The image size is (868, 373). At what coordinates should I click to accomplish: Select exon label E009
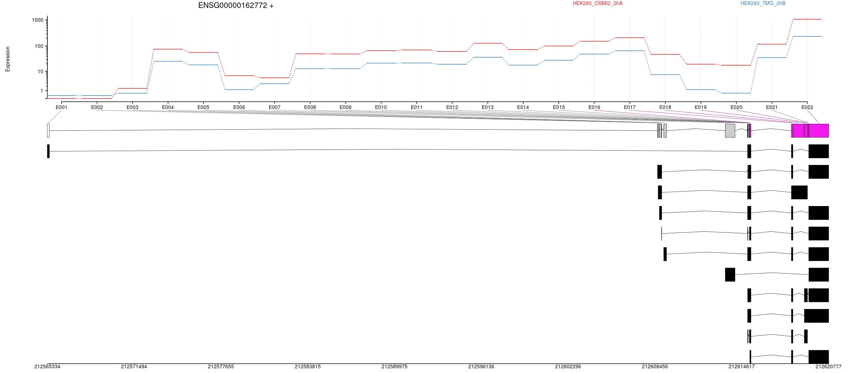345,107
